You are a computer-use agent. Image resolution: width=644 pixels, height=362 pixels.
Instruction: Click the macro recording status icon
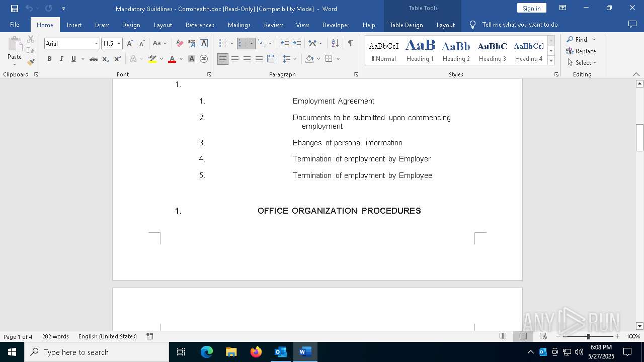point(150,336)
